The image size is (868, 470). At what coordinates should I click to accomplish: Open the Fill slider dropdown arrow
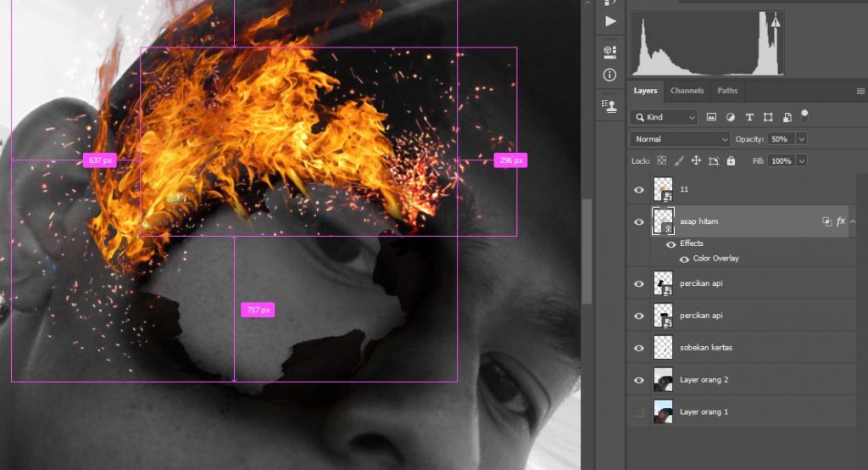pos(802,160)
